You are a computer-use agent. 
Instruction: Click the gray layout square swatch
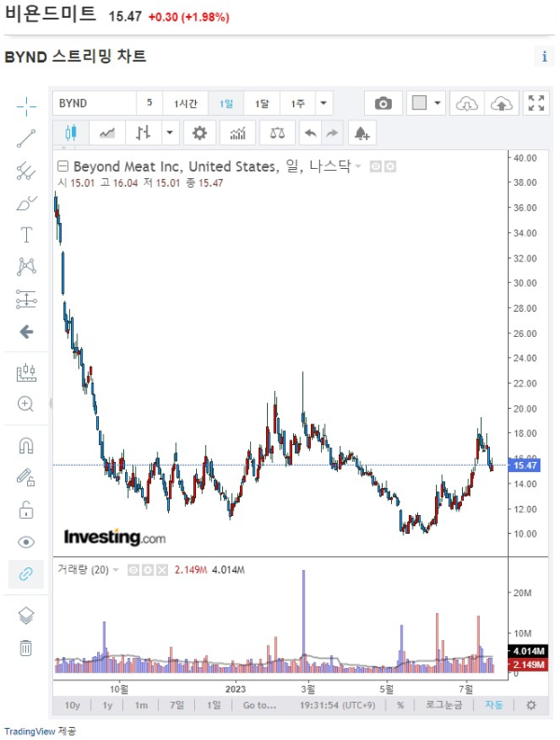pos(419,103)
